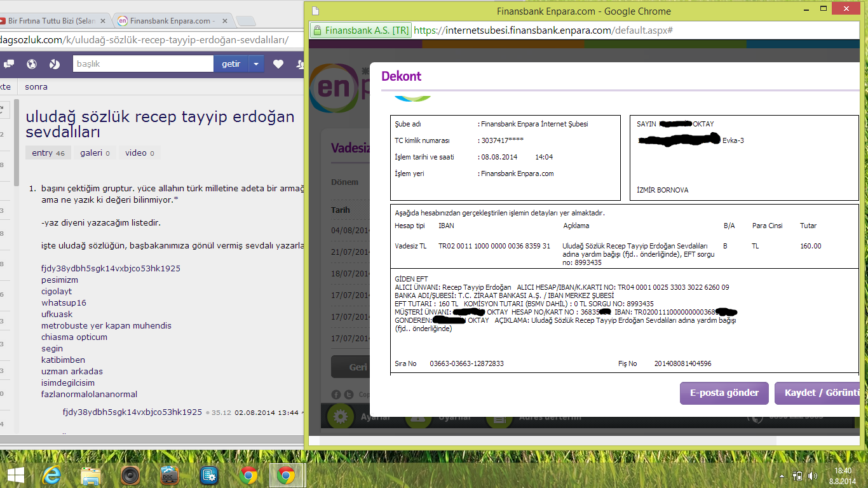The image size is (868, 488).
Task: Click the getir search button
Action: [231, 64]
